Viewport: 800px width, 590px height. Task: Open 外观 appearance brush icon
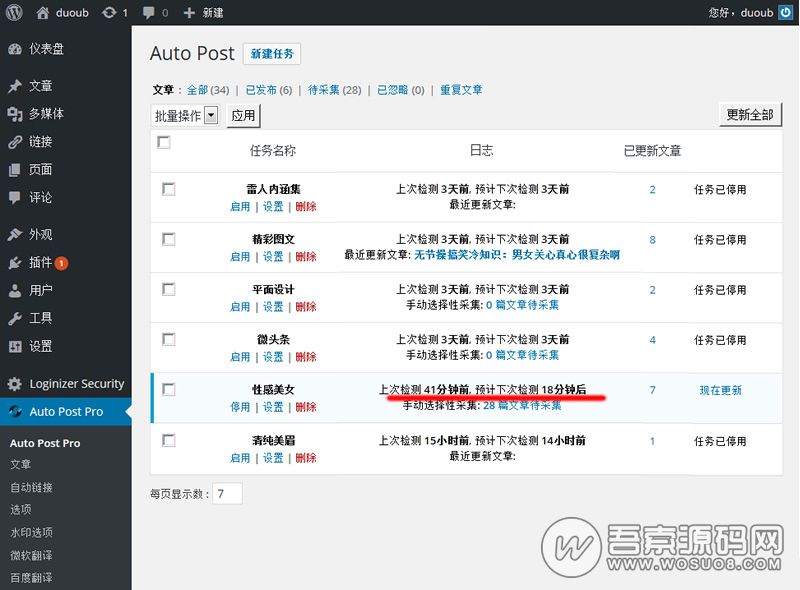point(15,234)
